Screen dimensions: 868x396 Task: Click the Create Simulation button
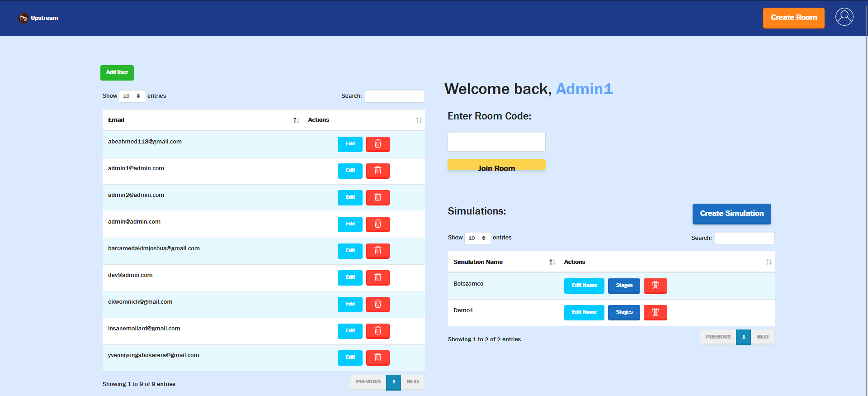pos(732,214)
